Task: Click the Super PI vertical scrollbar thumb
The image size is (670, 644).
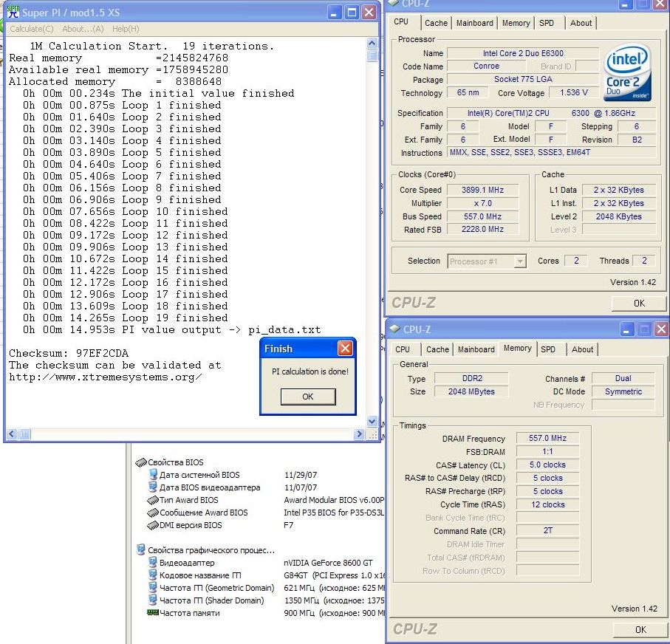Action: 372,55
